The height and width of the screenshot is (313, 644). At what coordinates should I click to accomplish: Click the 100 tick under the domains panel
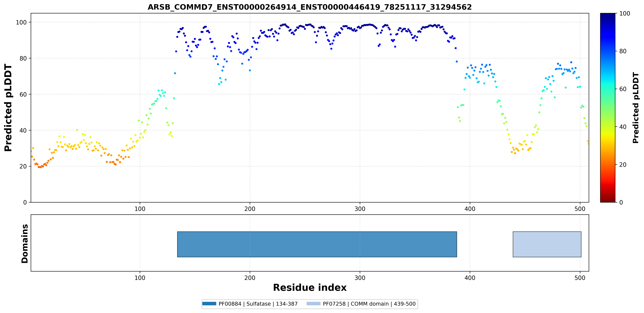[x=140, y=278]
